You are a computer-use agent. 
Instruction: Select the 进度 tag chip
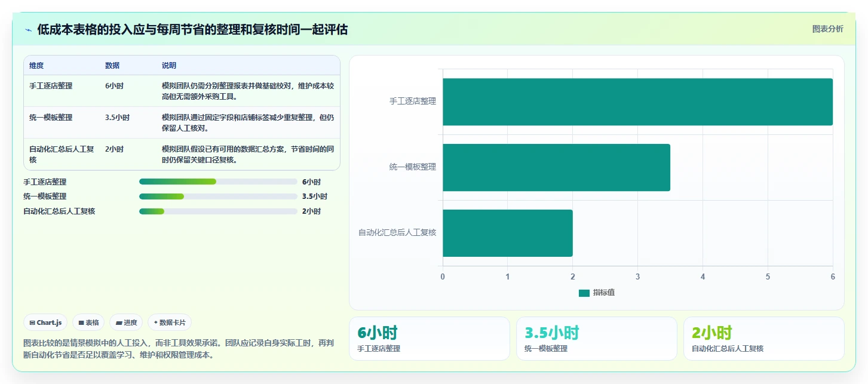126,322
